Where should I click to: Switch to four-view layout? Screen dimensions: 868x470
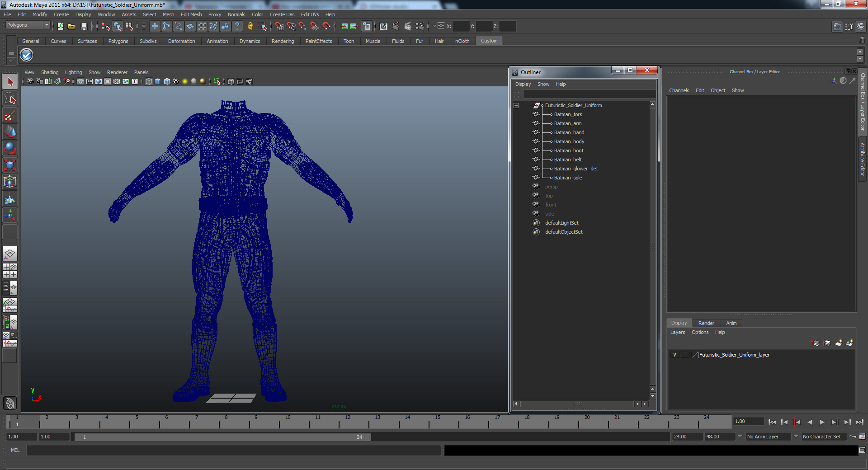(x=10, y=271)
